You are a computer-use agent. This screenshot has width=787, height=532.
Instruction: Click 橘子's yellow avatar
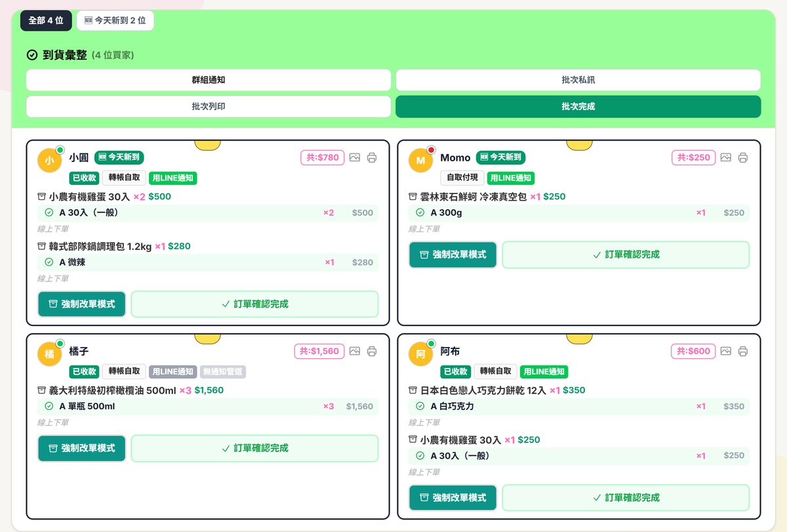coord(50,354)
